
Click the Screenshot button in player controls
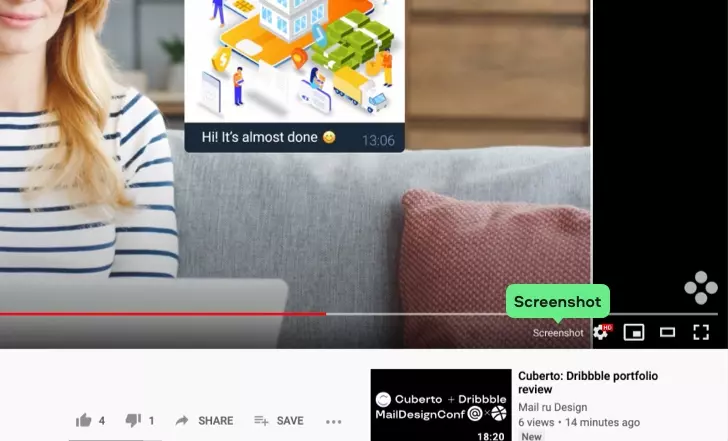tap(558, 333)
